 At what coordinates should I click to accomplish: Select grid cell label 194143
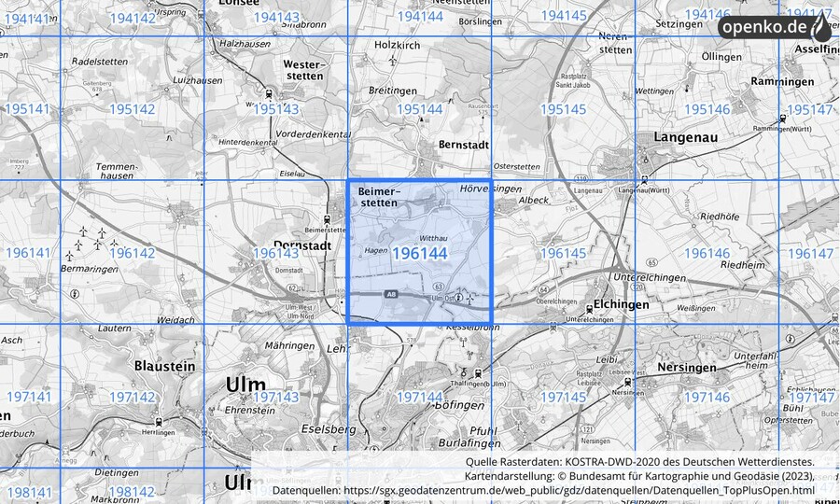(276, 17)
